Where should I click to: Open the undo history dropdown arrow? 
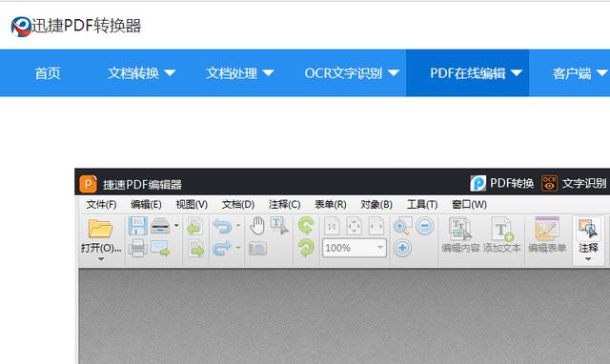[238, 226]
